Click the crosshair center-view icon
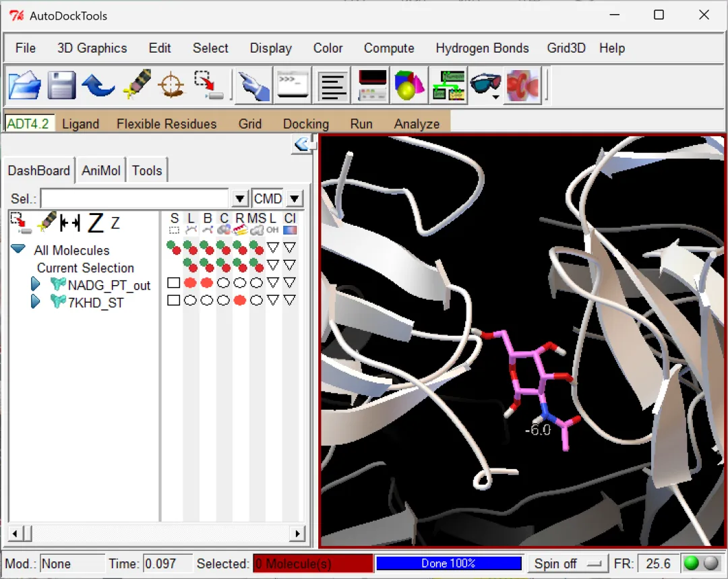The image size is (728, 579). [x=171, y=85]
